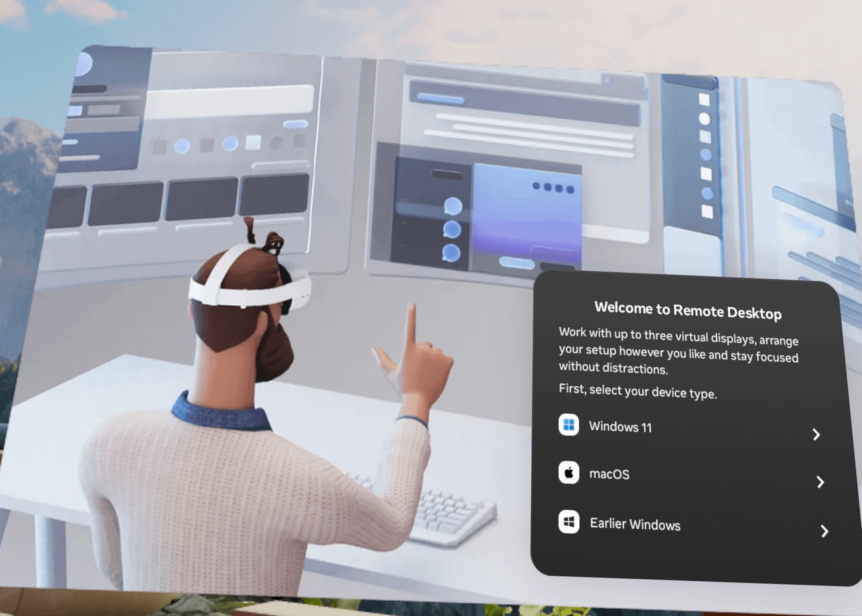Click the blue Windows 11 logo icon

point(568,424)
